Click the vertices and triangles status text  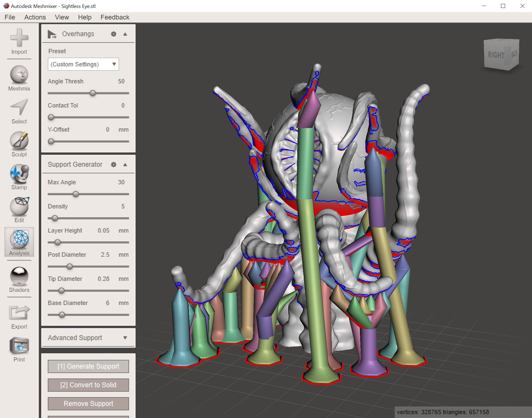click(x=443, y=412)
